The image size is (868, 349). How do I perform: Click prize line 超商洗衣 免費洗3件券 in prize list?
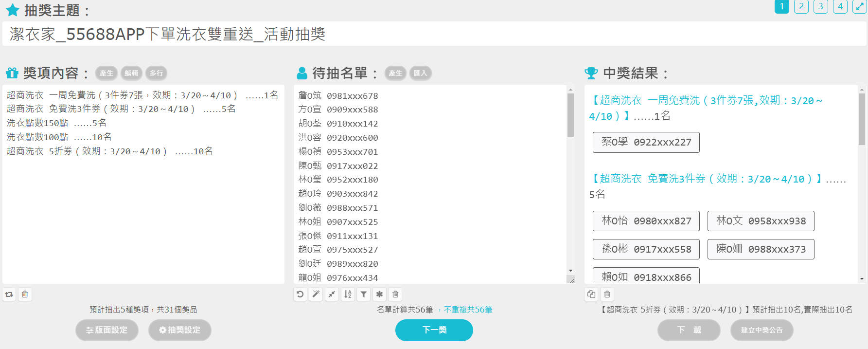click(x=121, y=109)
